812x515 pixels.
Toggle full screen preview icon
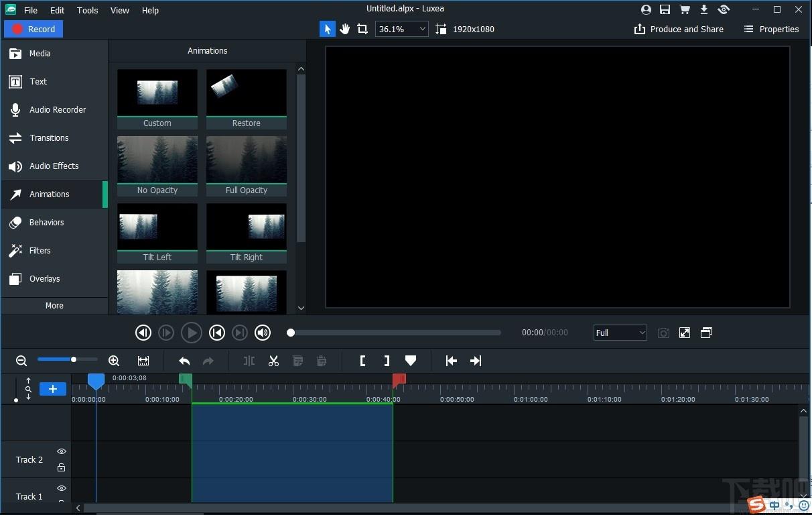click(685, 333)
